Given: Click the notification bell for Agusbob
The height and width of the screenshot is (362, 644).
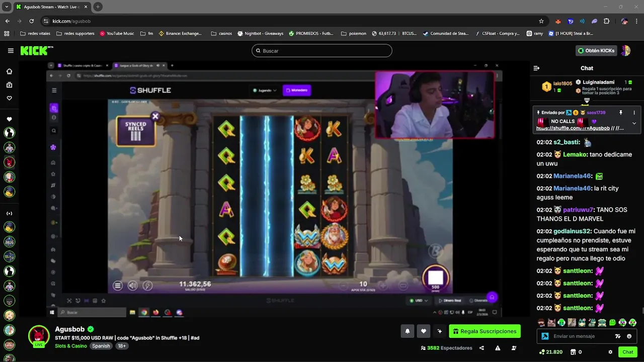Looking at the screenshot, I should (407, 331).
